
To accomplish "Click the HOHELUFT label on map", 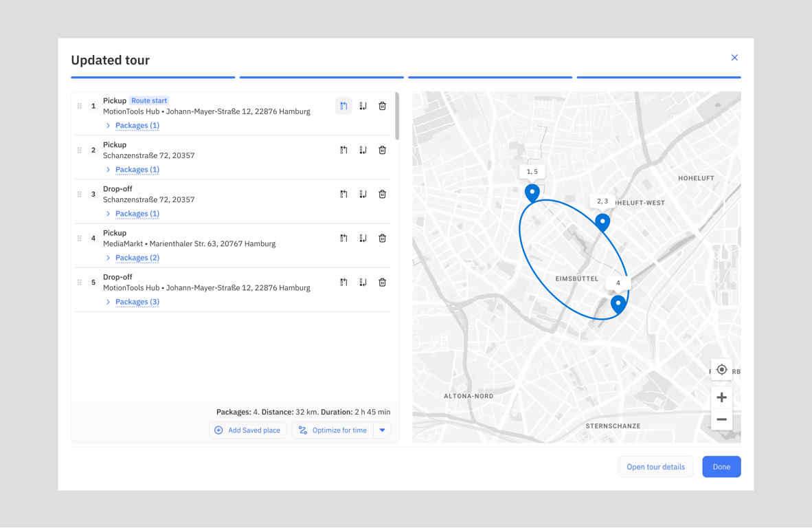I will coord(696,178).
